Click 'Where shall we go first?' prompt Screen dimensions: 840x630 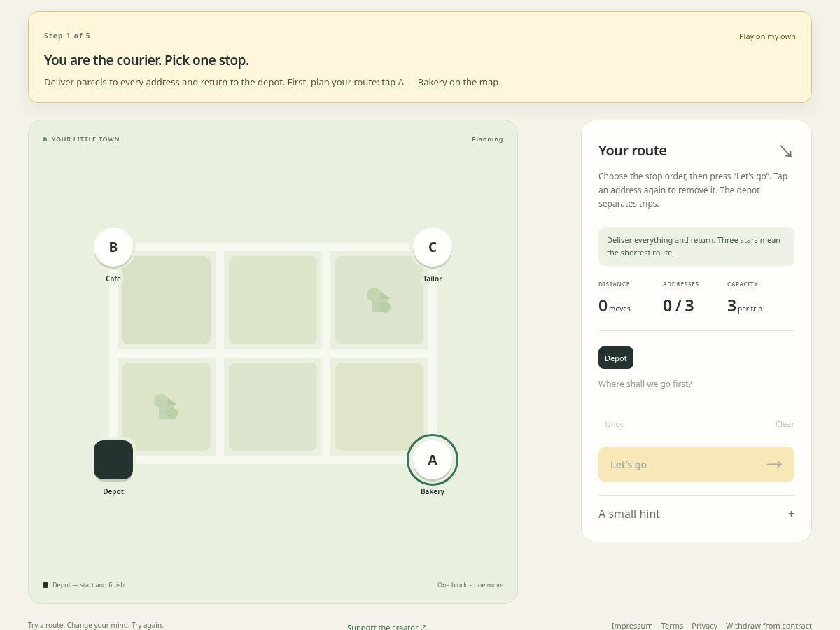[645, 384]
